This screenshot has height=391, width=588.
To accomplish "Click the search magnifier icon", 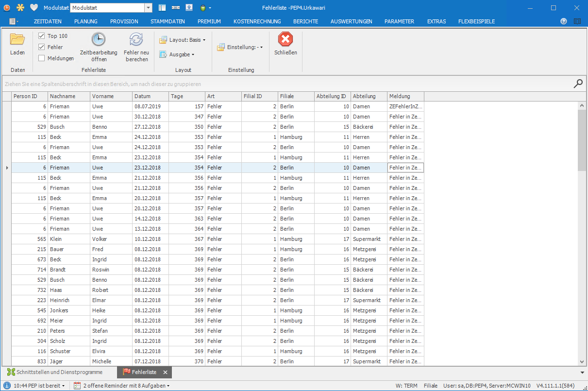I will (578, 84).
